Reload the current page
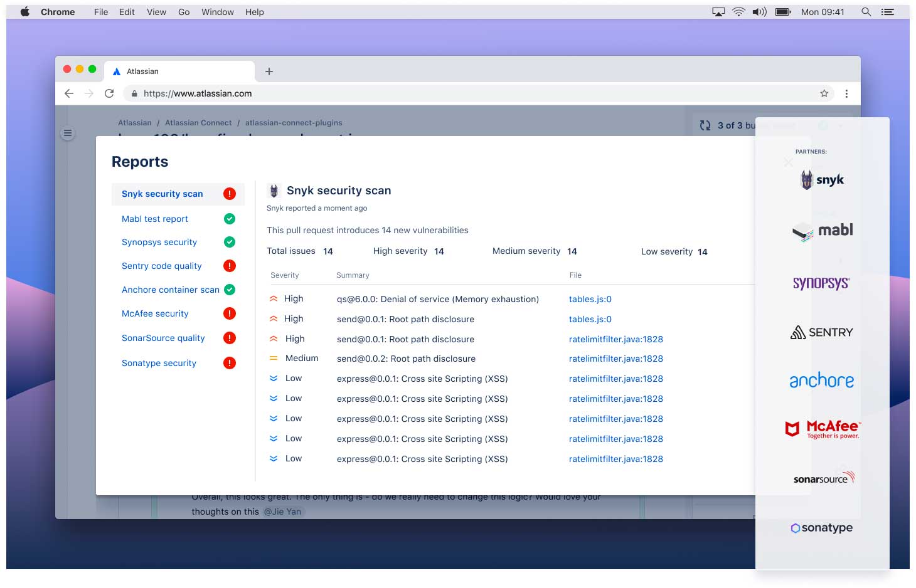The width and height of the screenshot is (916, 588). [109, 93]
